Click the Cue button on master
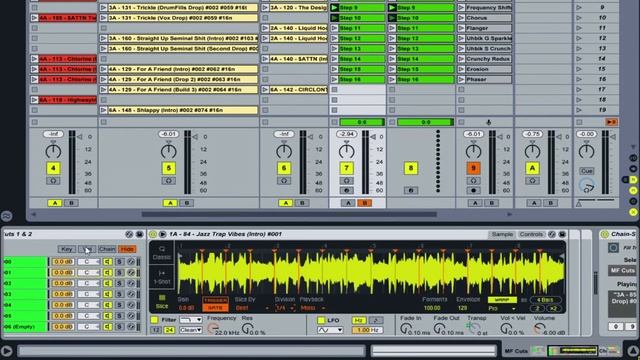The height and width of the screenshot is (360, 640). 587,171
